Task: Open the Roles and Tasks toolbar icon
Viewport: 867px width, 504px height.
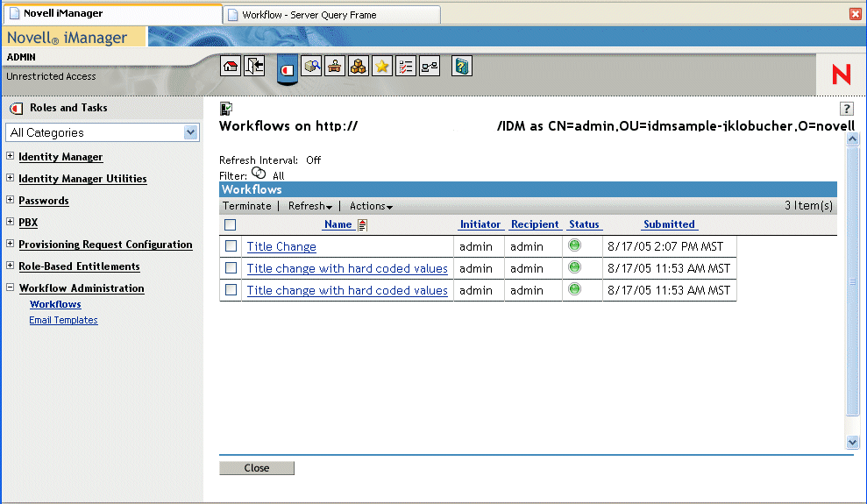Action: click(x=287, y=69)
